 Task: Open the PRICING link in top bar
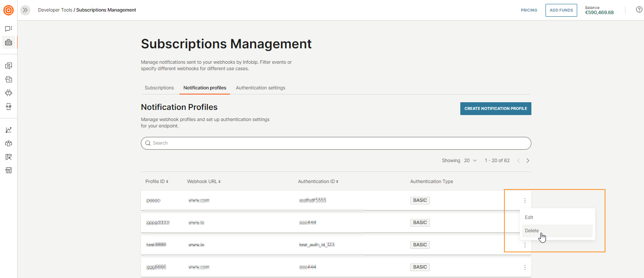click(529, 10)
